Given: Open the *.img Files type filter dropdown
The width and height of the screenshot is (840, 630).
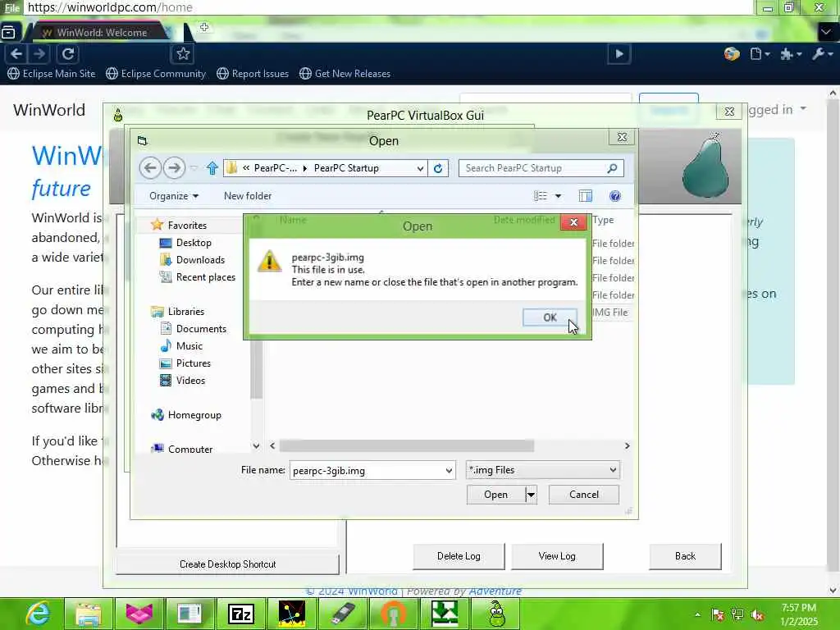Looking at the screenshot, I should (x=543, y=470).
